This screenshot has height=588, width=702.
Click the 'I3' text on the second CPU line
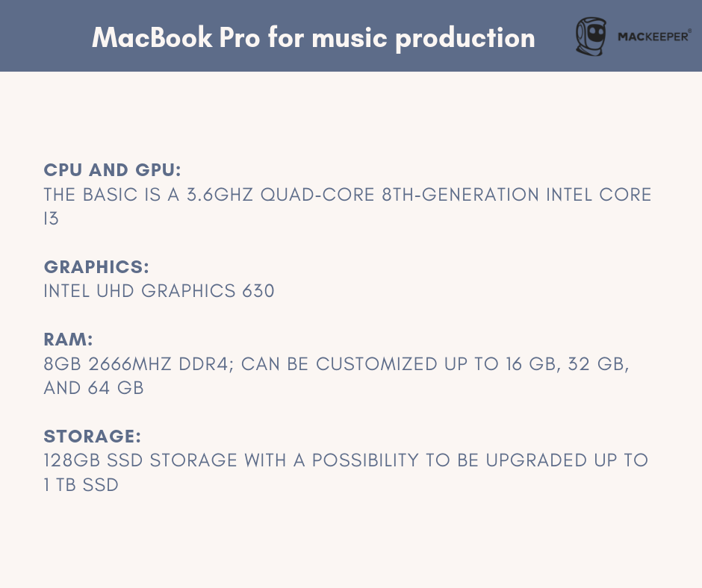point(51,219)
